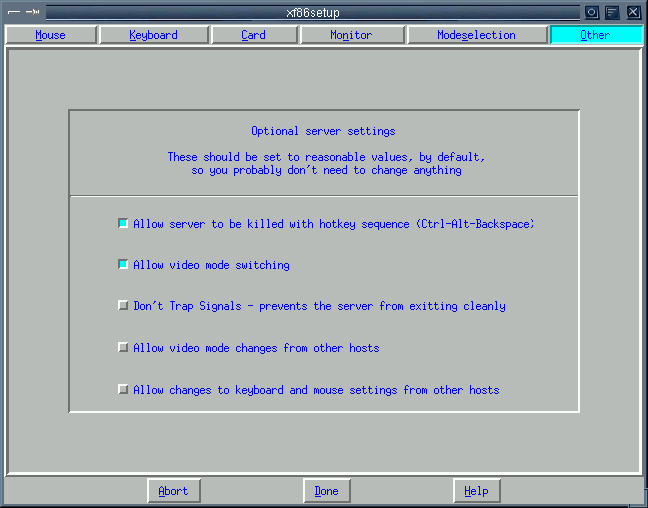Switch to the Mouse tab
Image resolution: width=648 pixels, height=508 pixels.
click(50, 35)
